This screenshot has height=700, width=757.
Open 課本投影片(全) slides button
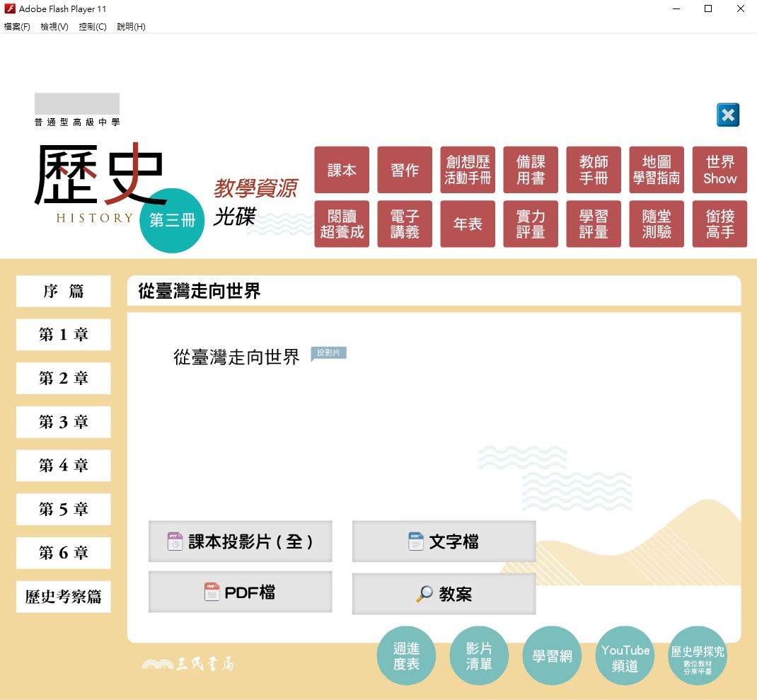241,541
